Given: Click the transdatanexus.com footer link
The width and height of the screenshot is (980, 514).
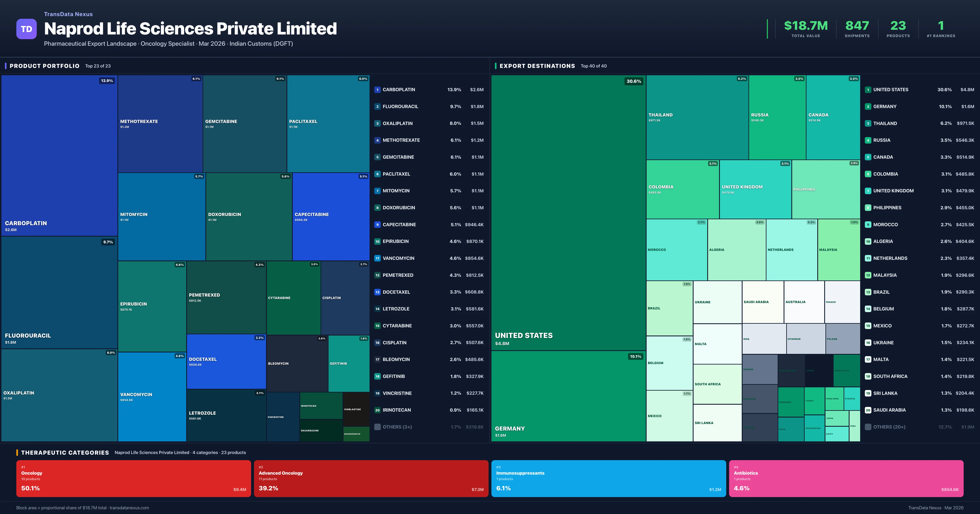Looking at the screenshot, I should coord(129,508).
